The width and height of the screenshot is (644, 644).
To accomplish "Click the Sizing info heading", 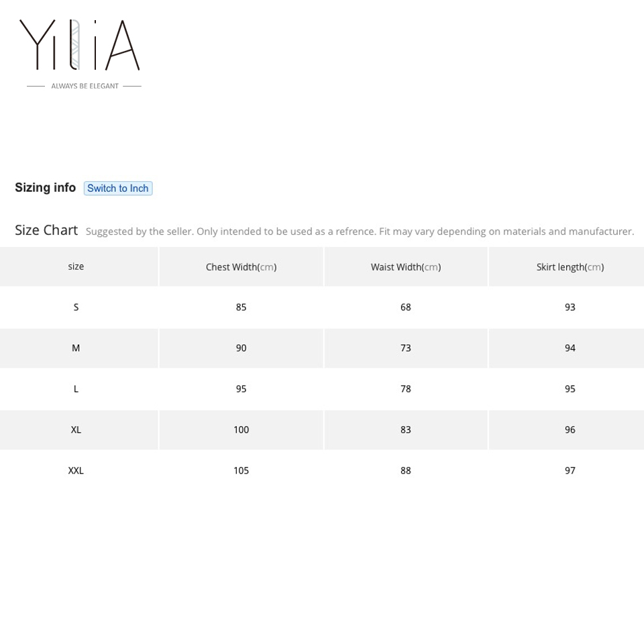I will click(x=46, y=188).
